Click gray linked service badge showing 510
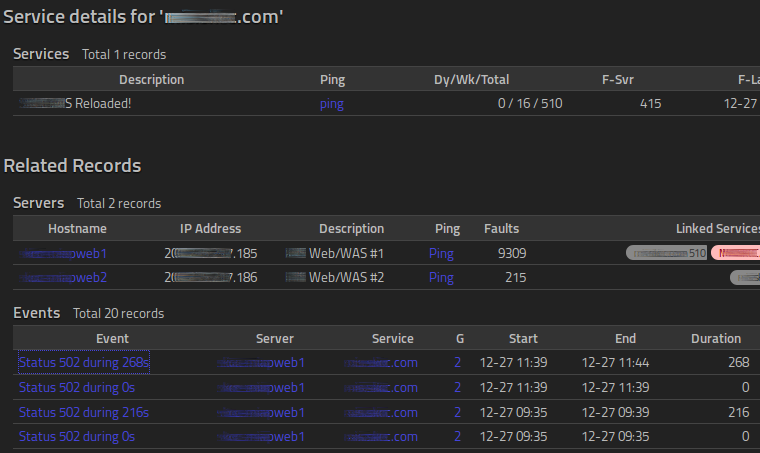Image resolution: width=760 pixels, height=453 pixels. pyautogui.click(x=666, y=253)
